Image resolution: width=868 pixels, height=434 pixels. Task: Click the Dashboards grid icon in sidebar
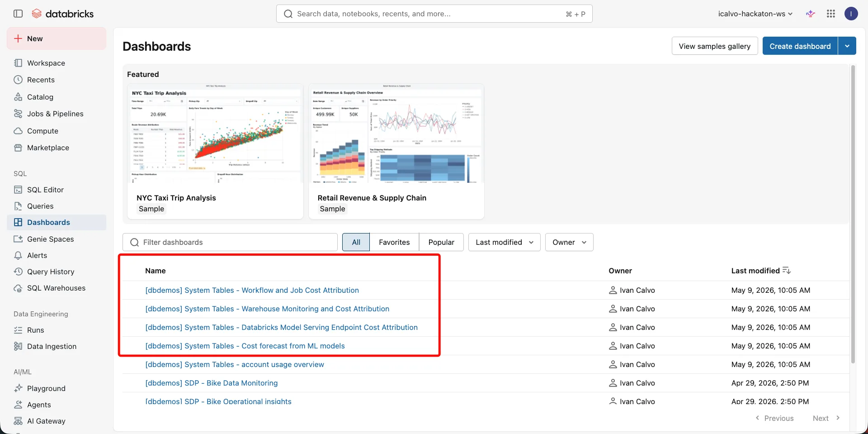point(18,222)
